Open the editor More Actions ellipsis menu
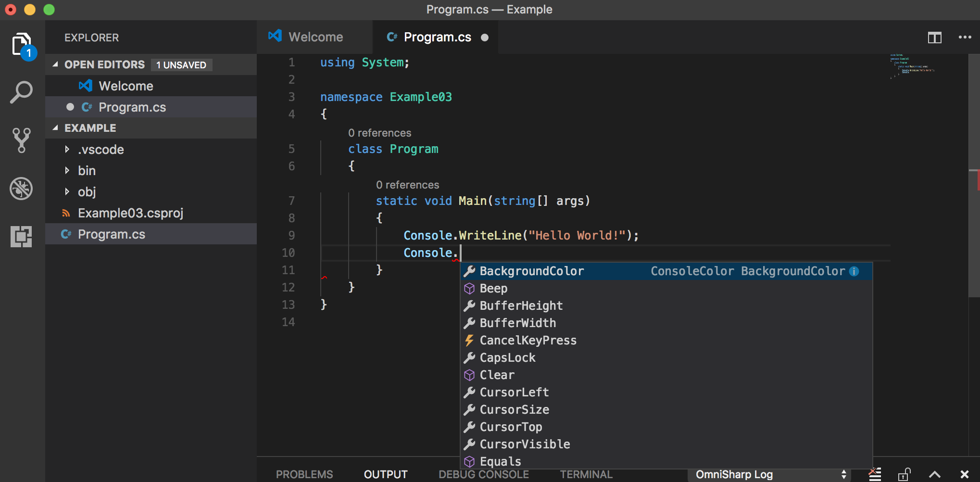 965,38
